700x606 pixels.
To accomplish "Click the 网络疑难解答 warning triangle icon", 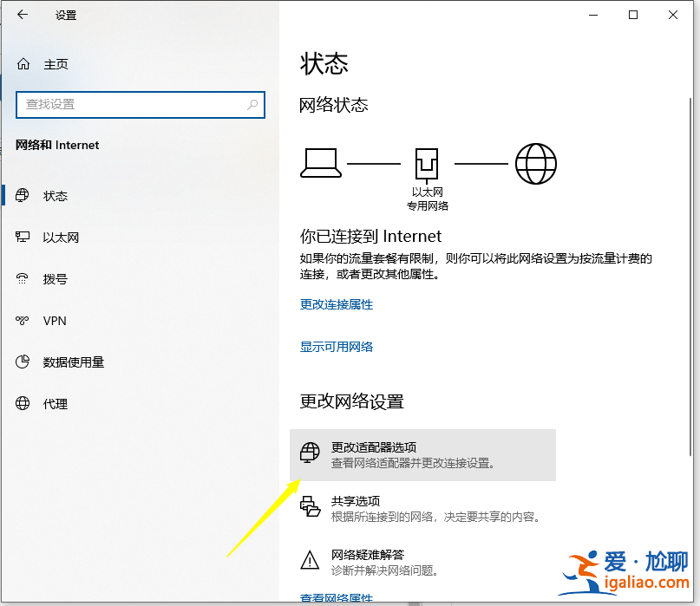I will pyautogui.click(x=310, y=558).
